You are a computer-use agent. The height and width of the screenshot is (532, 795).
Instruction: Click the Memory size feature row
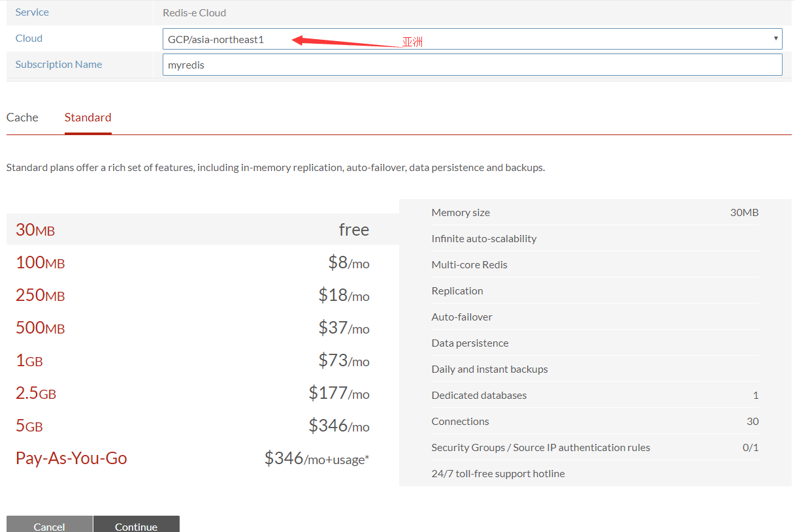point(595,212)
